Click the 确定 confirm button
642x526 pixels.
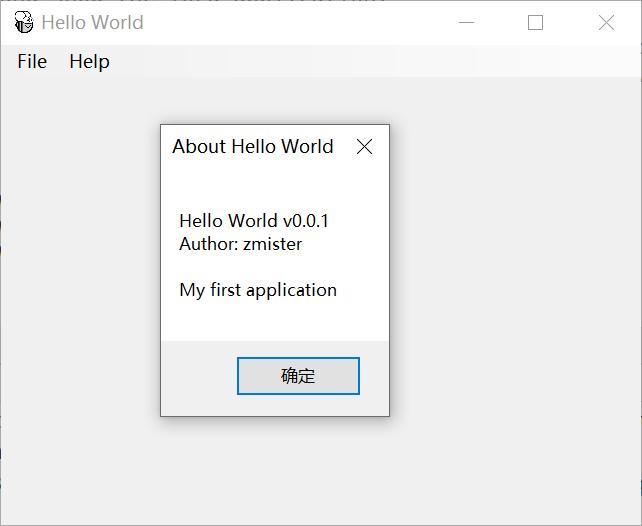coord(298,376)
